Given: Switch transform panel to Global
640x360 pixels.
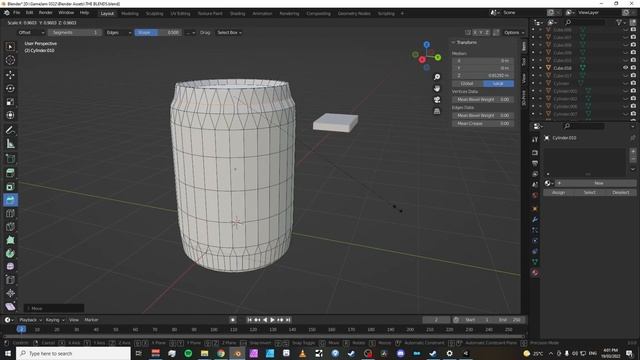Looking at the screenshot, I should (467, 84).
